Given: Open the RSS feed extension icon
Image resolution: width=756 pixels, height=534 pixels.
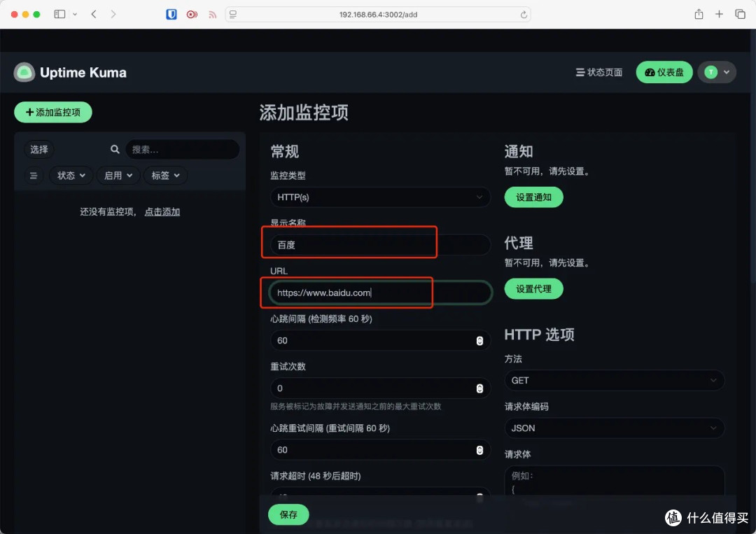Looking at the screenshot, I should [212, 15].
